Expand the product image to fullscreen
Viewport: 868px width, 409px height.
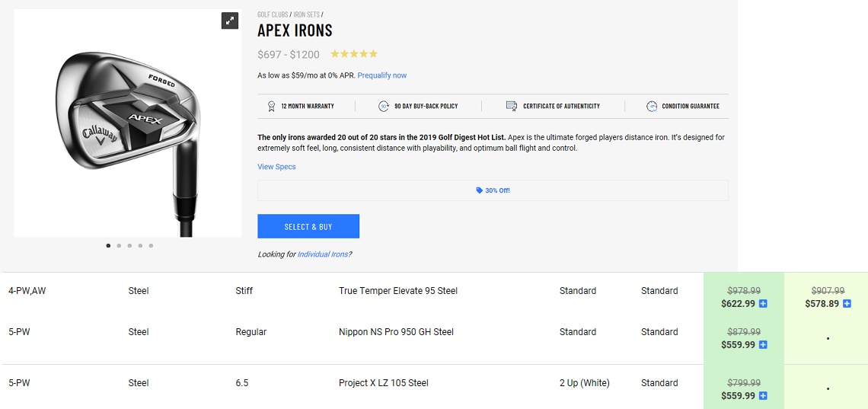tap(230, 21)
